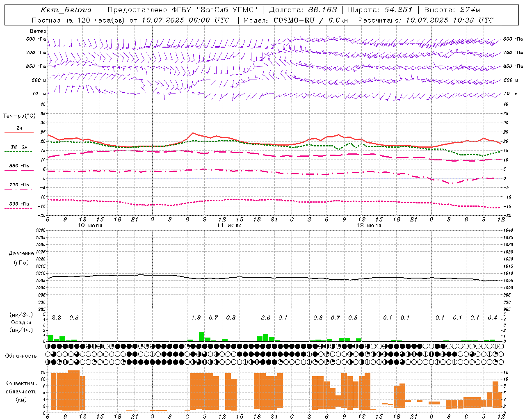The image size is (525, 420).
Task: Click the dotted 500 гПа temperature legend line
Action: tap(18, 208)
